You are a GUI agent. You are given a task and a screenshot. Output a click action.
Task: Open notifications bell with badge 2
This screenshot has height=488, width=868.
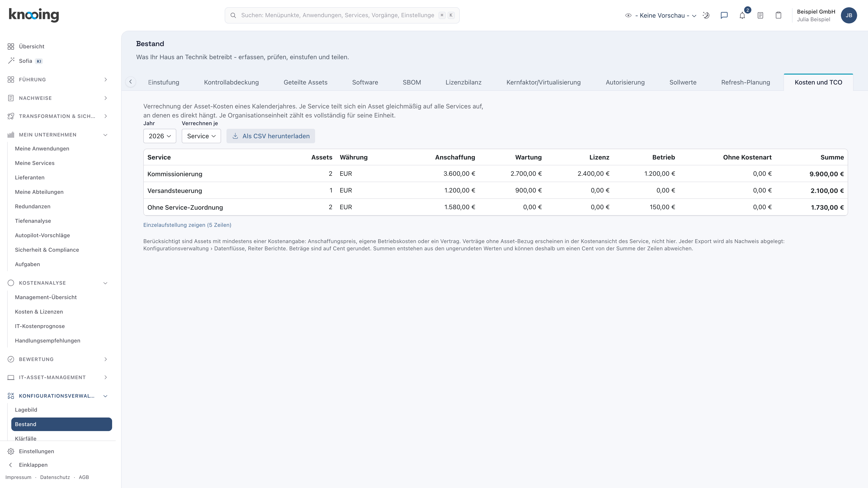(x=742, y=15)
